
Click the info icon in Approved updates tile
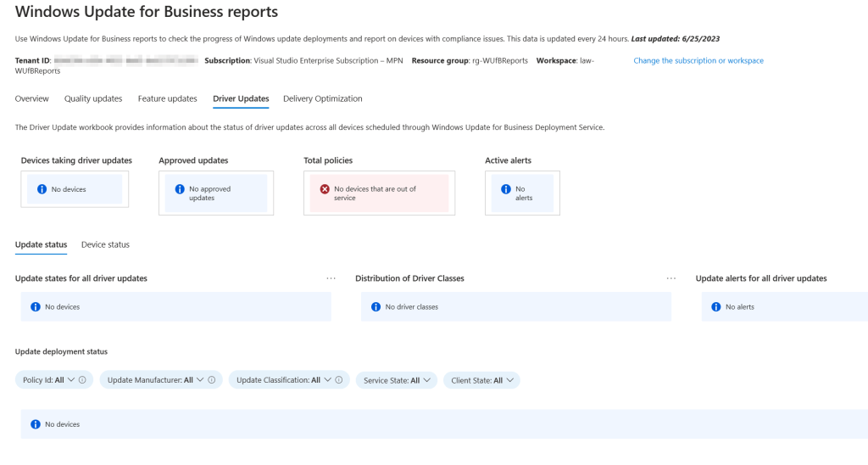[179, 189]
